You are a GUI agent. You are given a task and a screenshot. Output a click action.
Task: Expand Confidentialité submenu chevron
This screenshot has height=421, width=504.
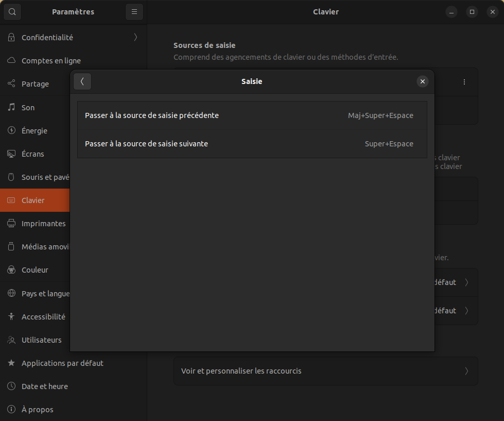[x=135, y=37]
